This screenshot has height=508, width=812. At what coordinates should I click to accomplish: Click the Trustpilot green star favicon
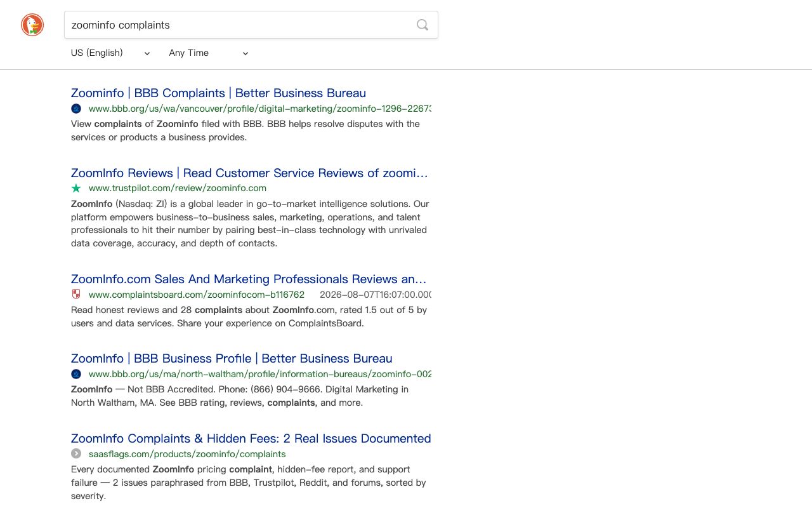pos(76,188)
